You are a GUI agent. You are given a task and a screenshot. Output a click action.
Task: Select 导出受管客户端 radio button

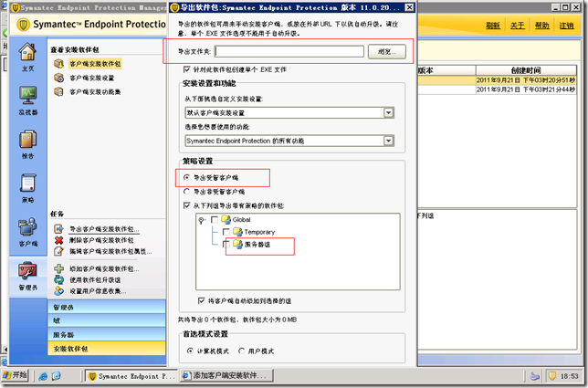click(x=187, y=177)
